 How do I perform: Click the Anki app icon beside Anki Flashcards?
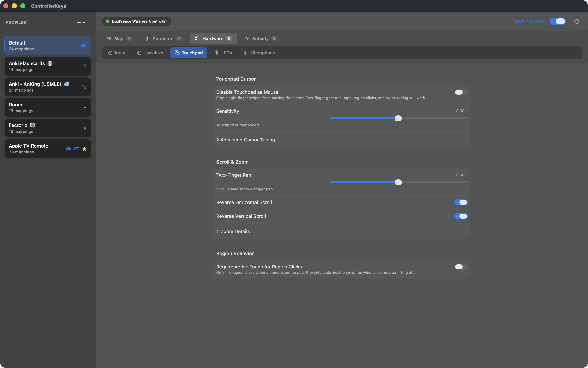(x=50, y=63)
